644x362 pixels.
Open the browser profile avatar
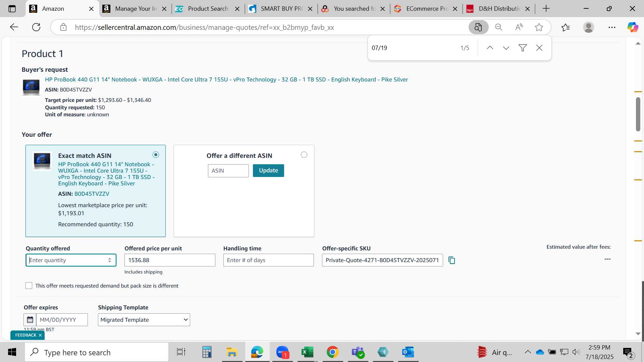pos(589,27)
